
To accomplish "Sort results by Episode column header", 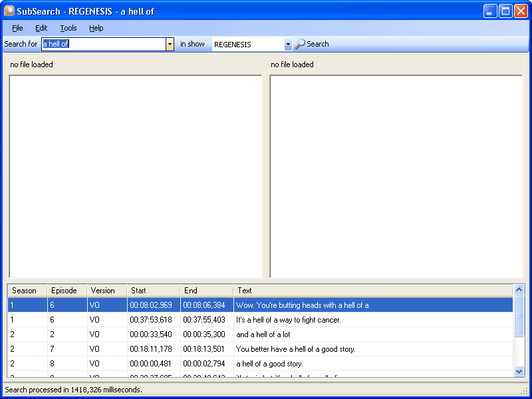I will [x=66, y=291].
